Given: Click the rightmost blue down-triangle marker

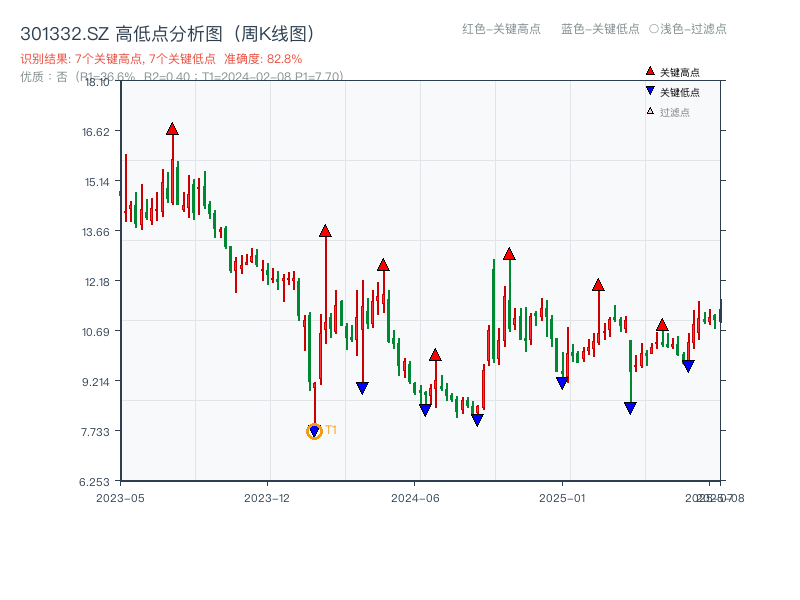Looking at the screenshot, I should coord(687,367).
